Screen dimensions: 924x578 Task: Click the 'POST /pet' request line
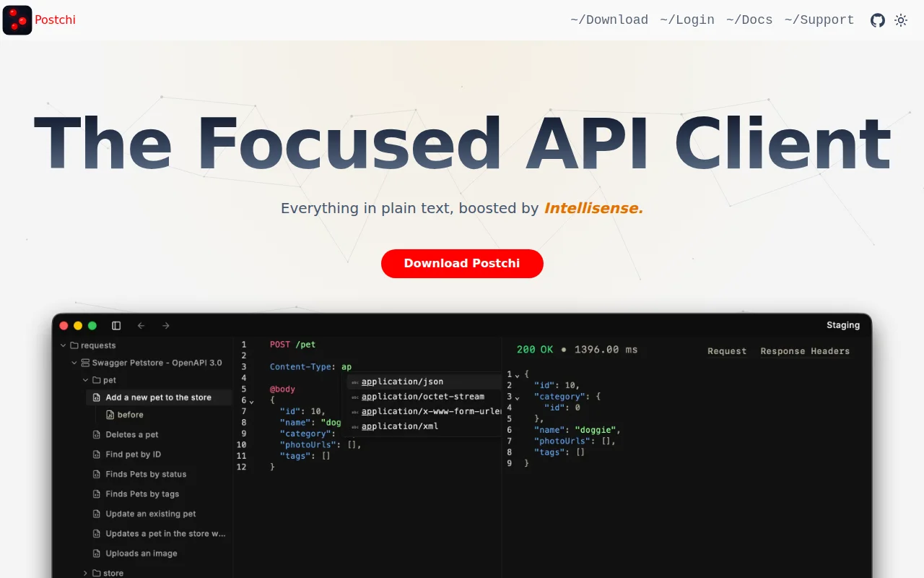292,345
